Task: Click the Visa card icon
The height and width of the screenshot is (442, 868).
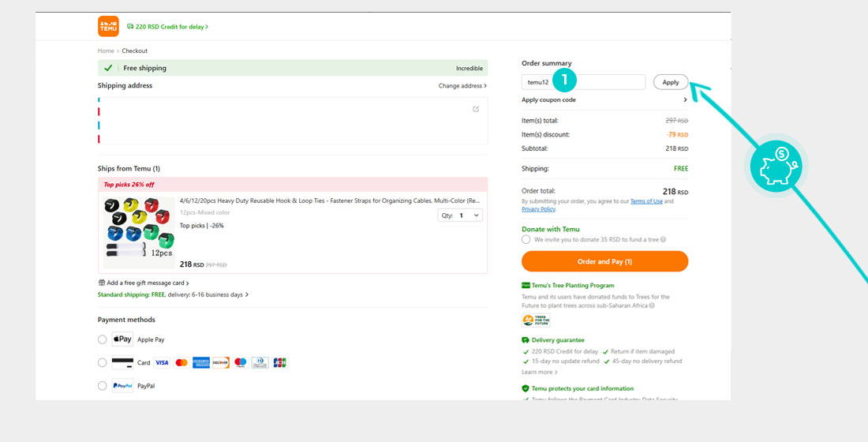Action: (x=162, y=363)
